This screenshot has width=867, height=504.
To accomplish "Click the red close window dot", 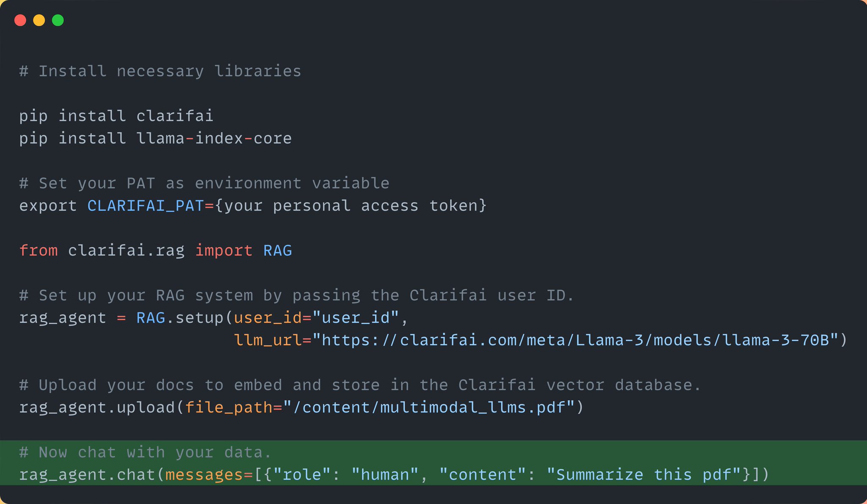I will pyautogui.click(x=20, y=20).
